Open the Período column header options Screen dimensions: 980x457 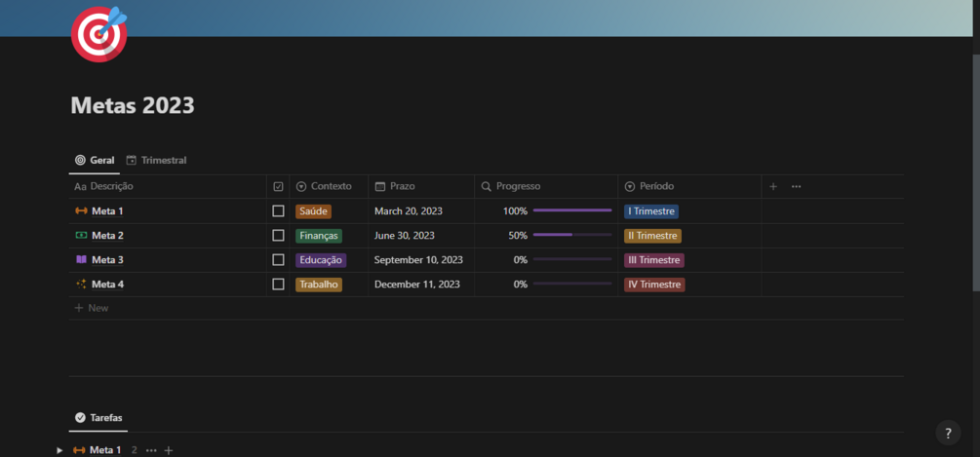tap(689, 187)
